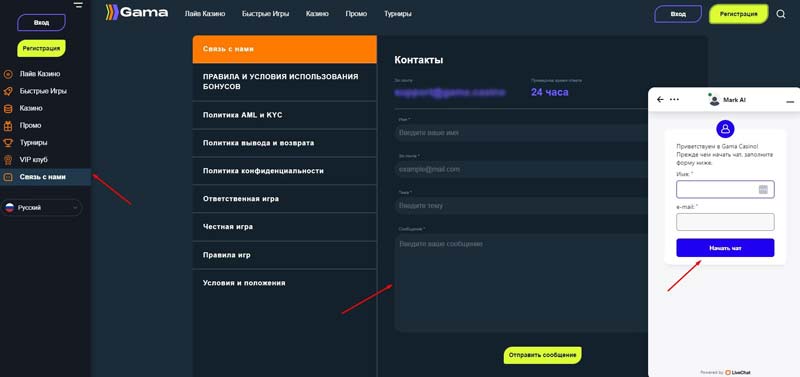Collapse the sidebar hamburger menu icon
This screenshot has width=800, height=377.
[x=78, y=5]
